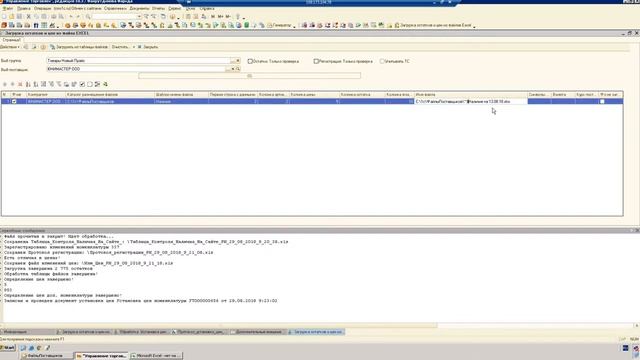The image size is (640, 360).
Task: Click the red Delete row icon in table toolbar
Action: coord(20,84)
